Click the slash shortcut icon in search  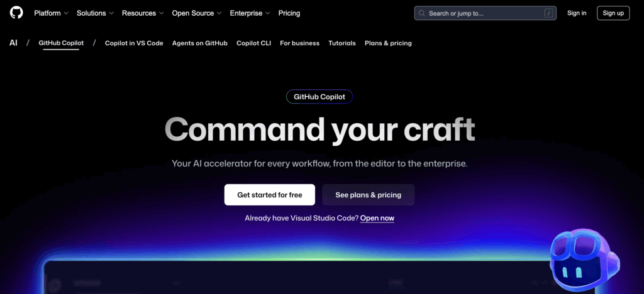point(548,13)
